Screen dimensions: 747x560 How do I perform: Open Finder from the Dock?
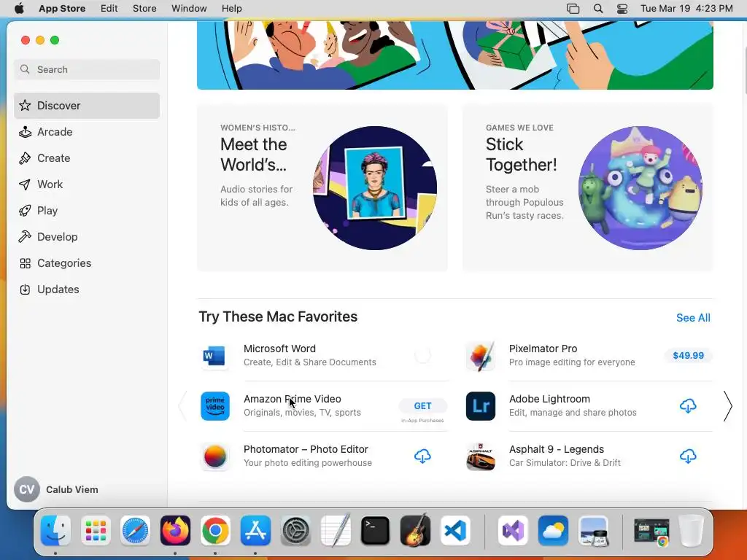coord(55,531)
